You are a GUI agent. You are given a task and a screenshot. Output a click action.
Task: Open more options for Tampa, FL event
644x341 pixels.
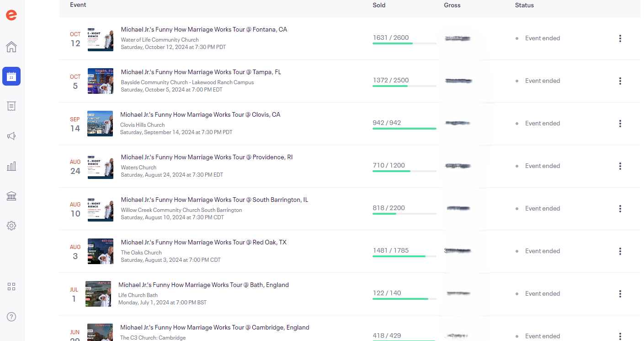620,81
